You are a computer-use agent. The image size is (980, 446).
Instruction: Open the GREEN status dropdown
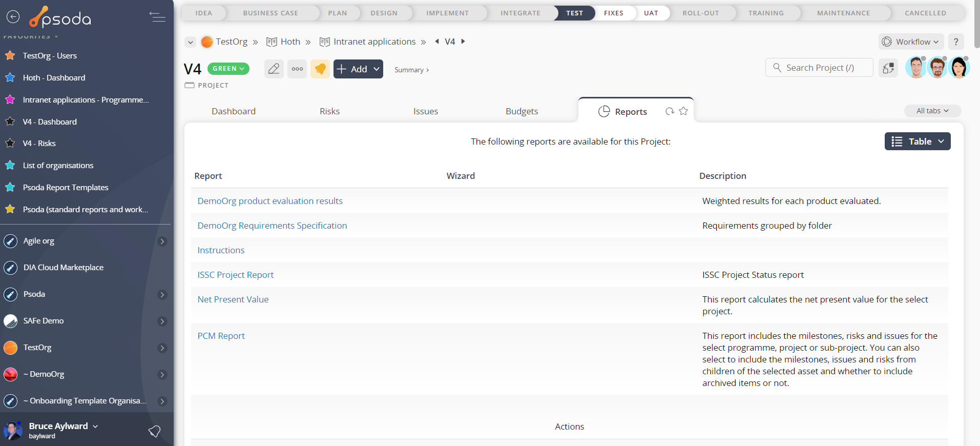(x=228, y=69)
